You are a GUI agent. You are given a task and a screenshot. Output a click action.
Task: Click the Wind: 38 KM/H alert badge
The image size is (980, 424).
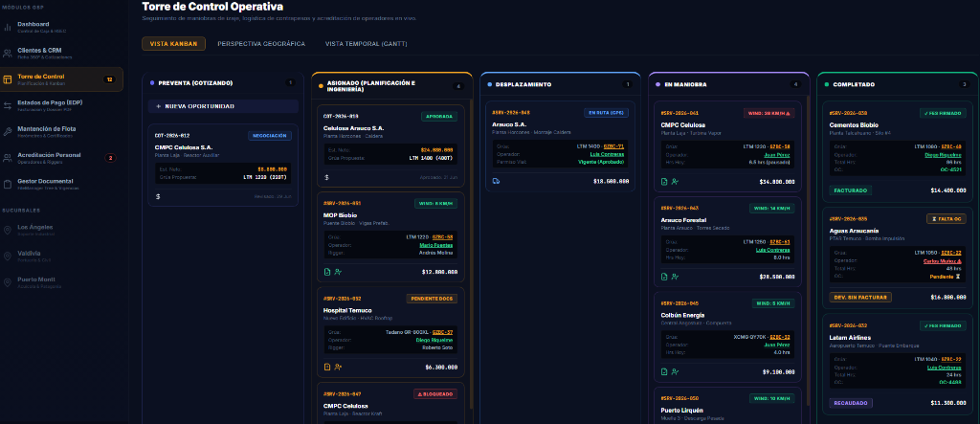coord(768,113)
